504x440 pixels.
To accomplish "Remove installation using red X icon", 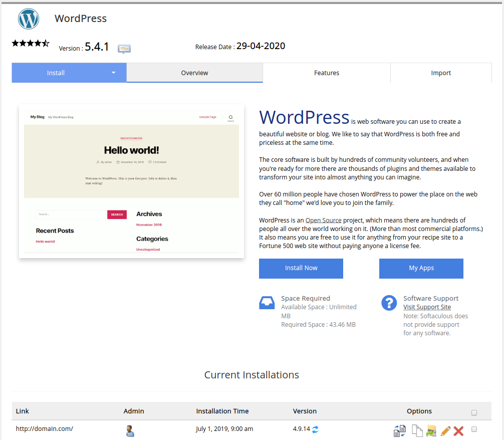I will click(458, 430).
